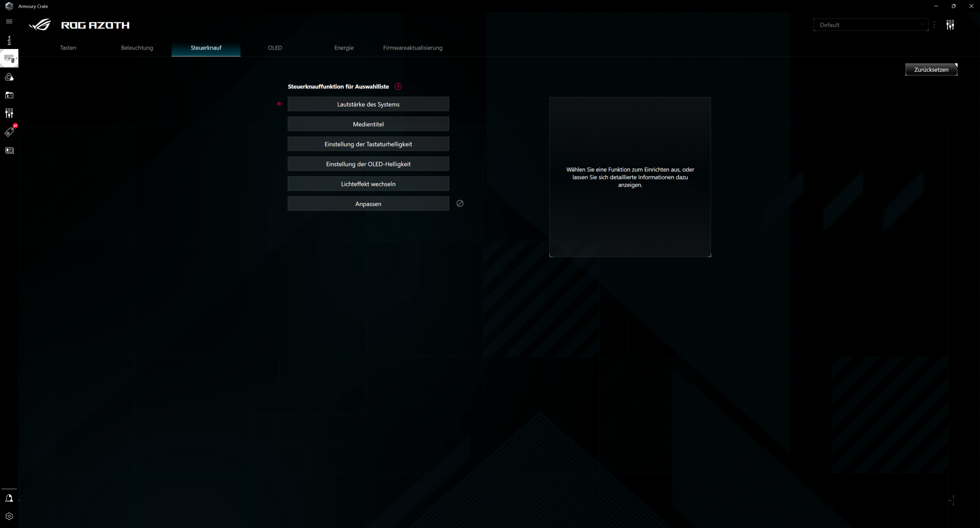The image size is (980, 528).
Task: Click the Zurücksetzen button
Action: (931, 69)
